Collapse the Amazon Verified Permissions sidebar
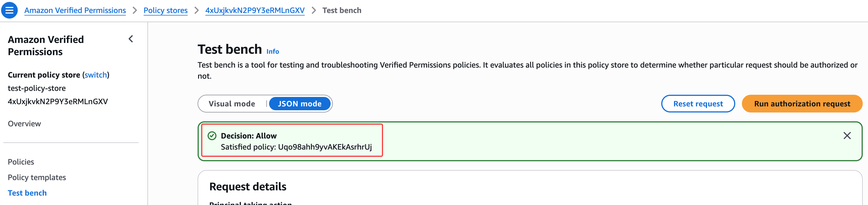The height and width of the screenshot is (205, 868). coord(131,39)
